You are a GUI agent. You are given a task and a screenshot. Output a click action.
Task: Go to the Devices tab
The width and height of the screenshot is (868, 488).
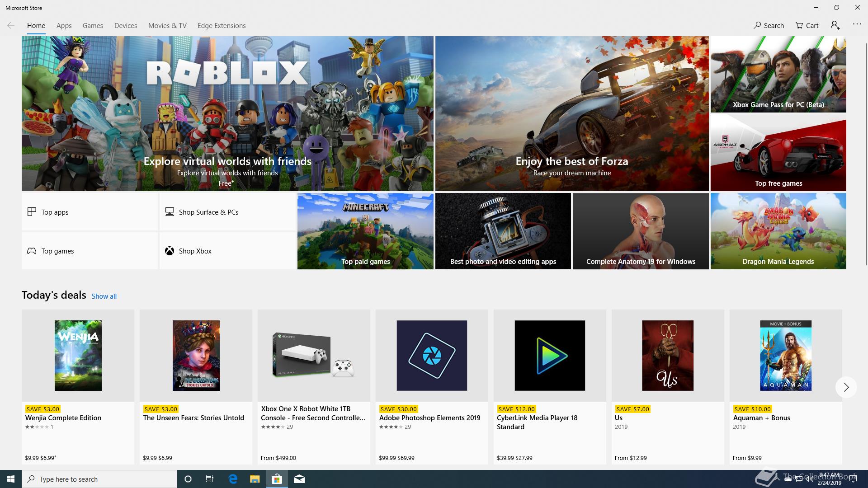coord(126,26)
